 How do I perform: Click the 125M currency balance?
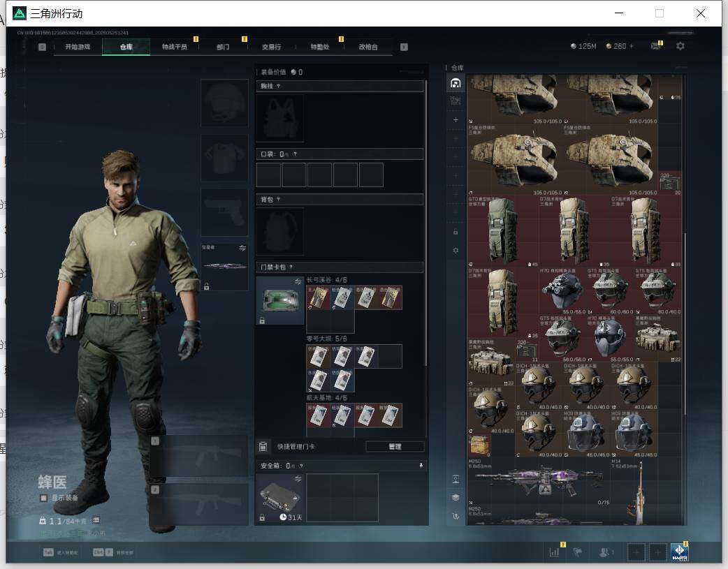tap(583, 46)
